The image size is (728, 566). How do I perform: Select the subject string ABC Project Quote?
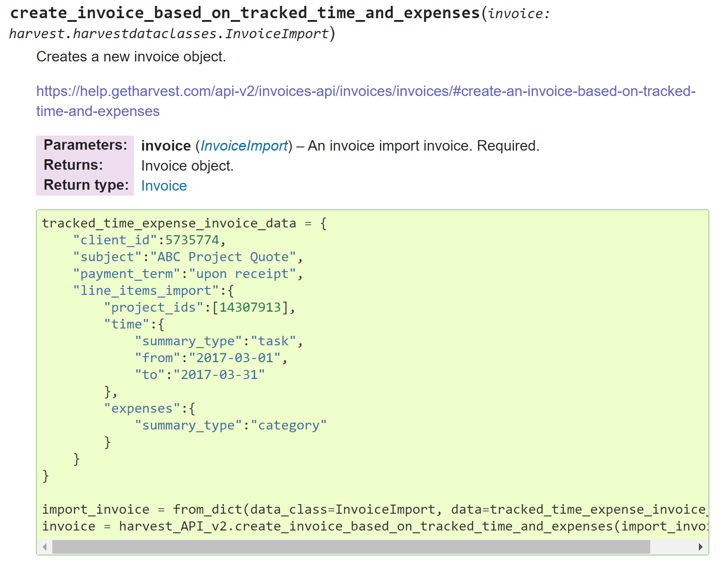(x=225, y=257)
